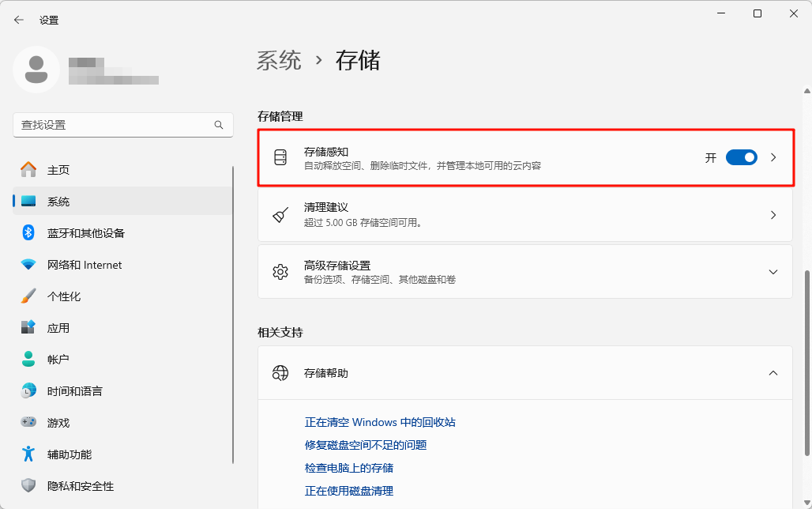This screenshot has width=812, height=509.
Task: Click the back arrow in title bar
Action: click(x=19, y=20)
